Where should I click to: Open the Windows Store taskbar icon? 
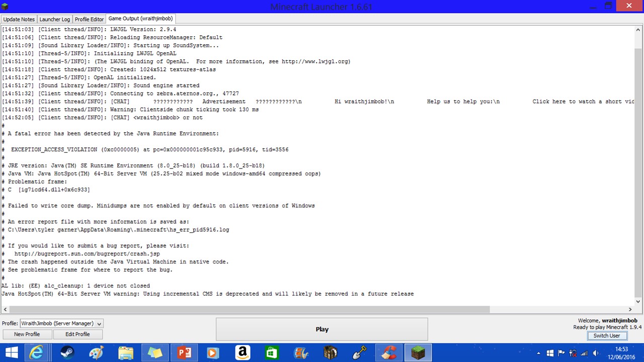click(x=272, y=352)
